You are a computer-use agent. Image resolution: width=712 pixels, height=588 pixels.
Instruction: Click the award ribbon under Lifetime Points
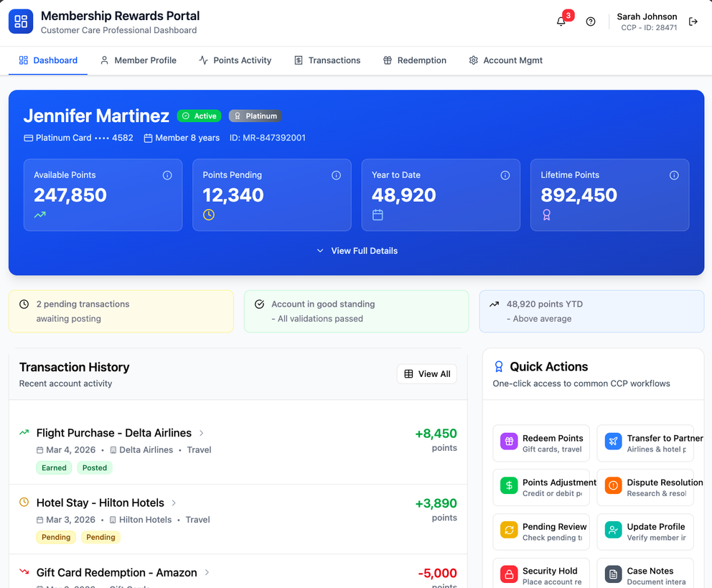coord(546,215)
